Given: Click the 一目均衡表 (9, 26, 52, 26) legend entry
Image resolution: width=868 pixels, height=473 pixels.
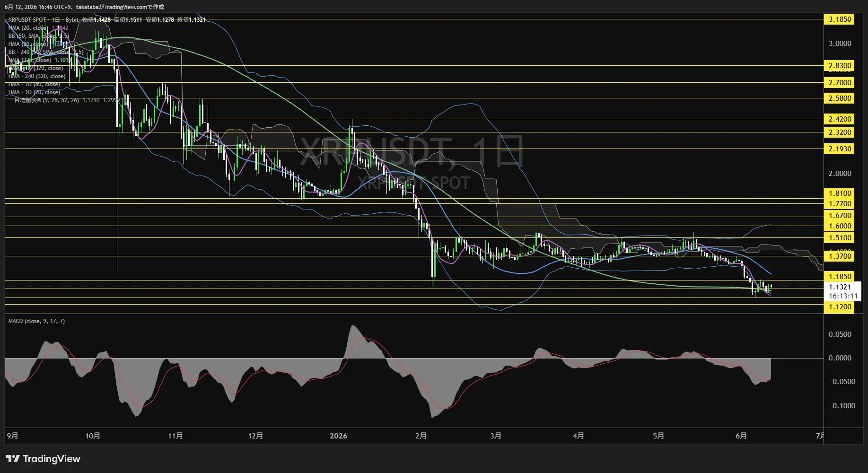Looking at the screenshot, I should tap(44, 100).
